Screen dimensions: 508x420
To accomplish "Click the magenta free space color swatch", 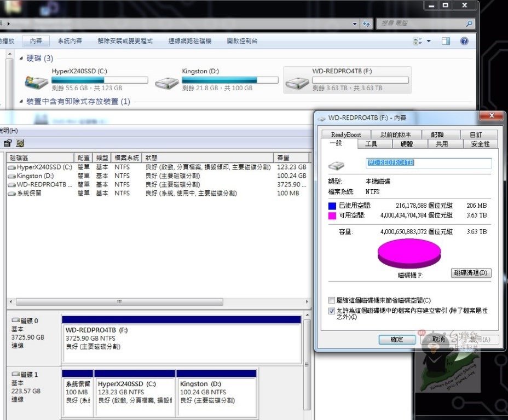I will [x=332, y=216].
